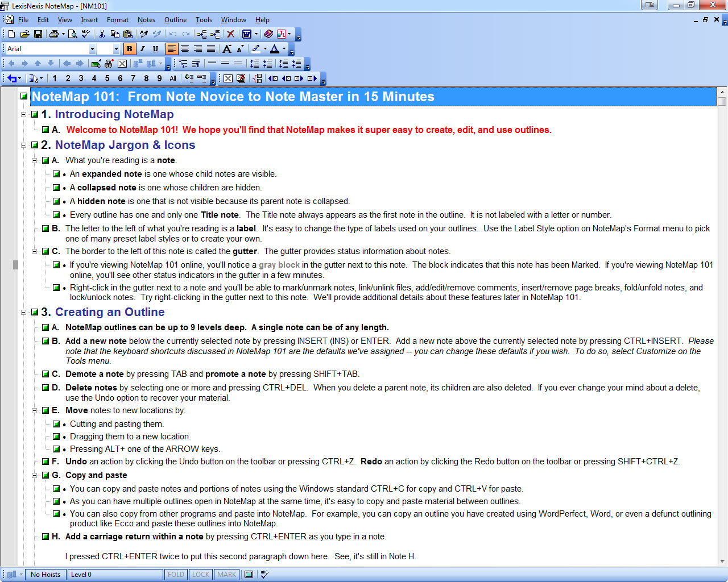Screen dimensions: 728x582
Task: Open an existing outline file
Action: 24,34
